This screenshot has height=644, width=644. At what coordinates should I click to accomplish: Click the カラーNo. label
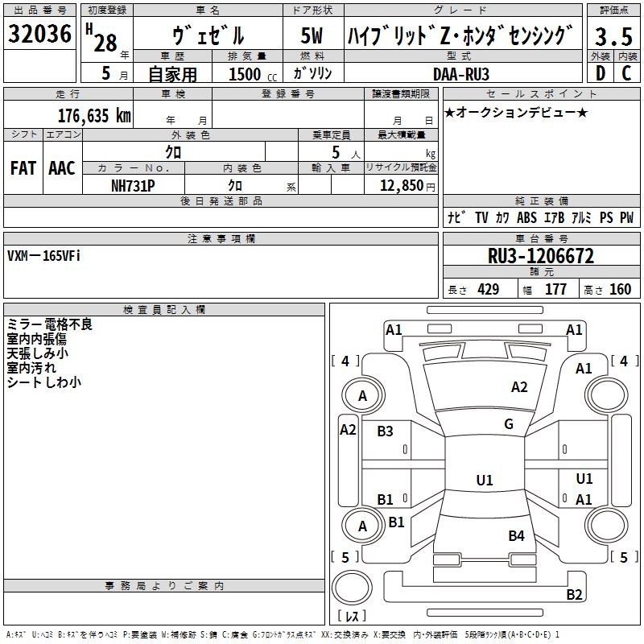(x=134, y=168)
